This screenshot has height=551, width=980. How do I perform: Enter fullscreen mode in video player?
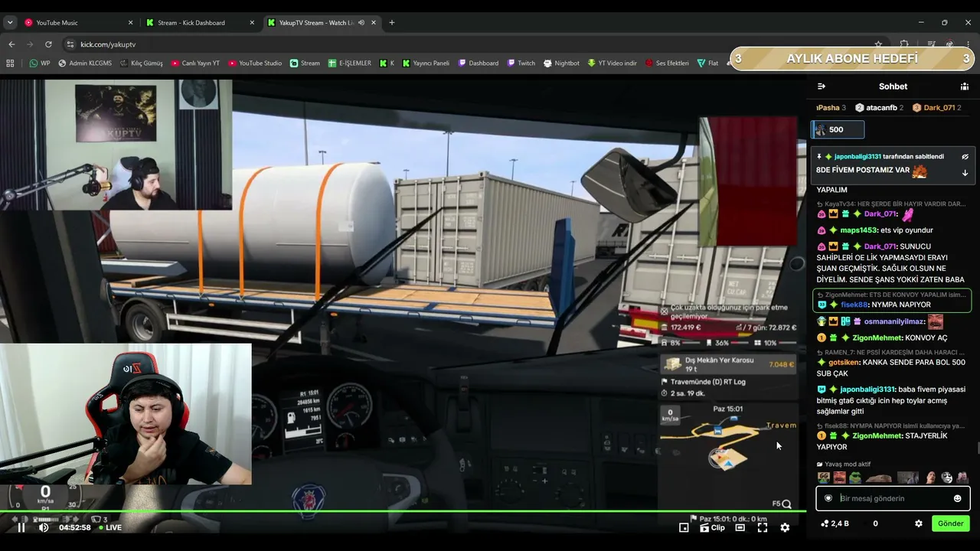point(763,527)
